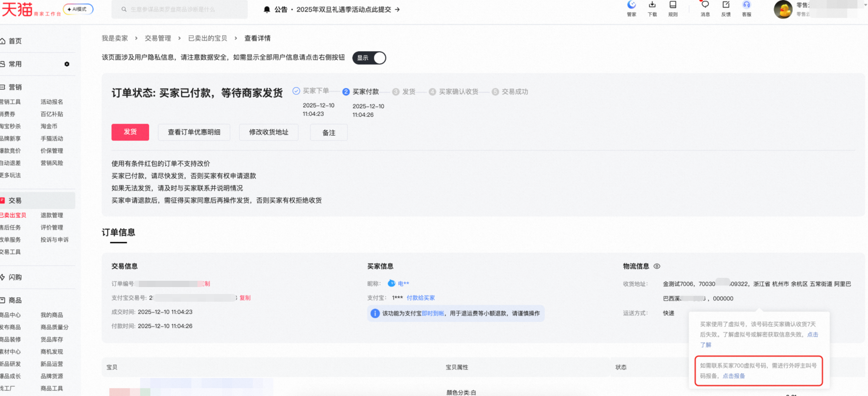Open 退款管理 in the sidebar
Image resolution: width=868 pixels, height=396 pixels.
pos(52,215)
